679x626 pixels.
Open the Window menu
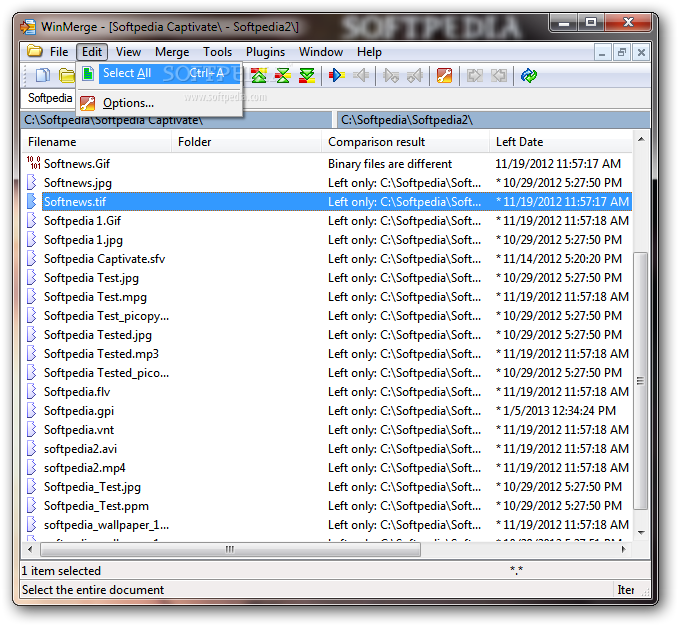pyautogui.click(x=321, y=52)
